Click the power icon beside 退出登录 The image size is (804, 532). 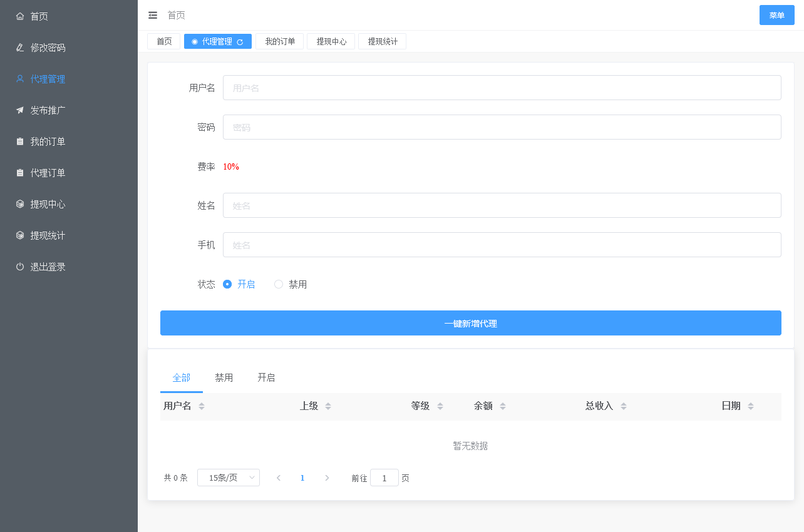(x=20, y=267)
